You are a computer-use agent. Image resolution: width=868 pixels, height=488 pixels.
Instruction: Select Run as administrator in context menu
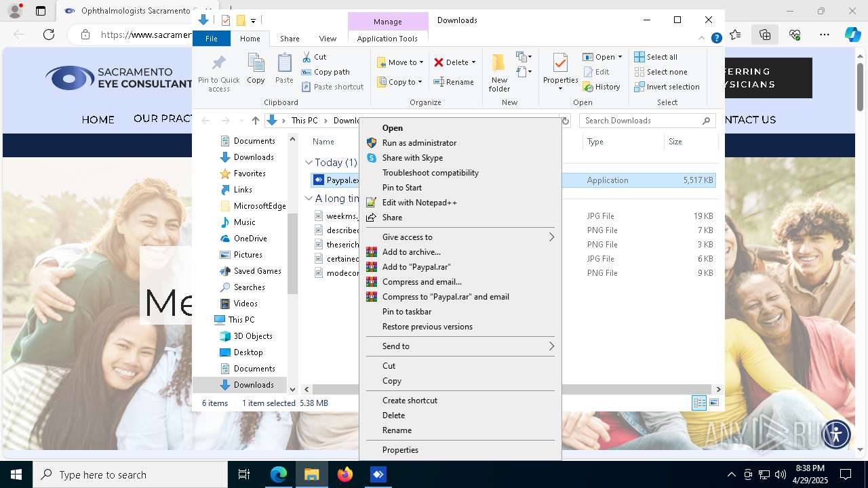460,143
